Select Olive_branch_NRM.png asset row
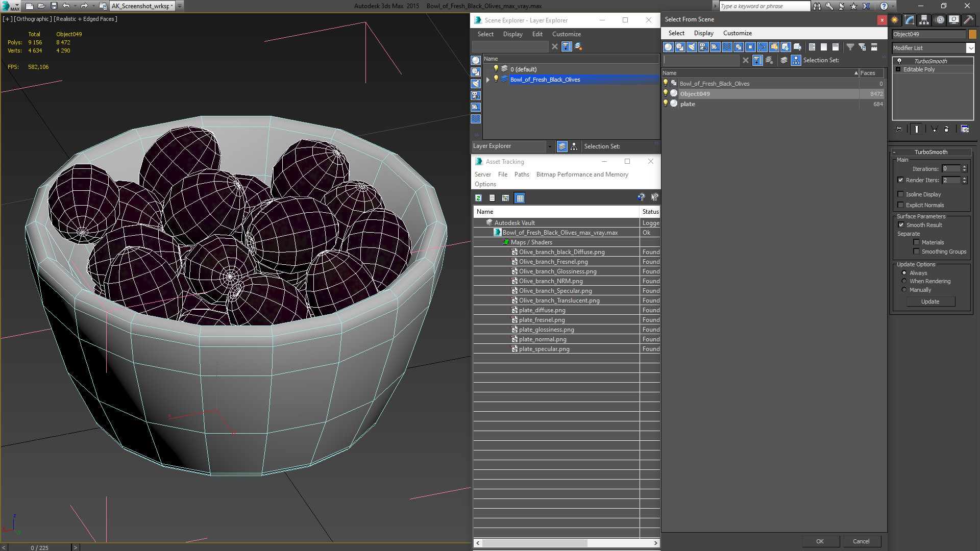 pyautogui.click(x=567, y=281)
